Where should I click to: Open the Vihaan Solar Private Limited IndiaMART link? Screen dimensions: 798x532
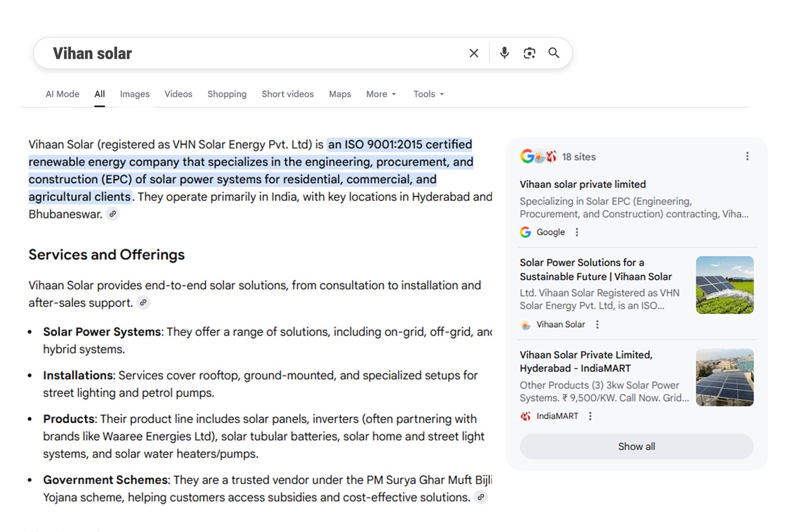click(x=586, y=361)
